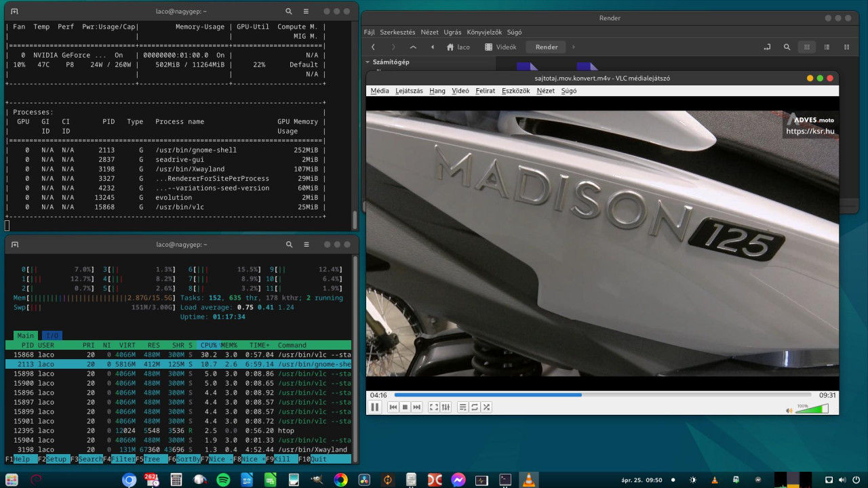The width and height of the screenshot is (868, 488).
Task: Launch Chromium browser from taskbar
Action: [129, 480]
